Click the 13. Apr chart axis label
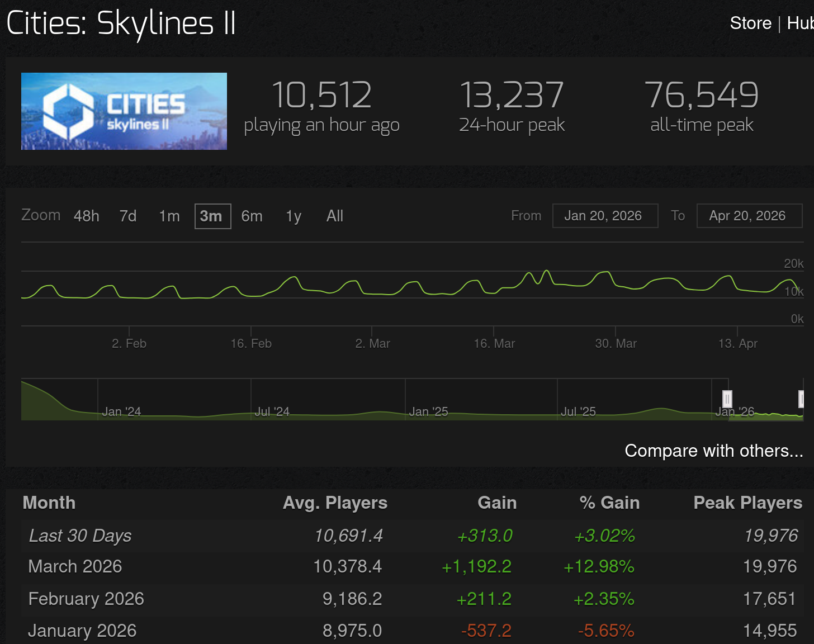The width and height of the screenshot is (814, 644). pyautogui.click(x=738, y=343)
